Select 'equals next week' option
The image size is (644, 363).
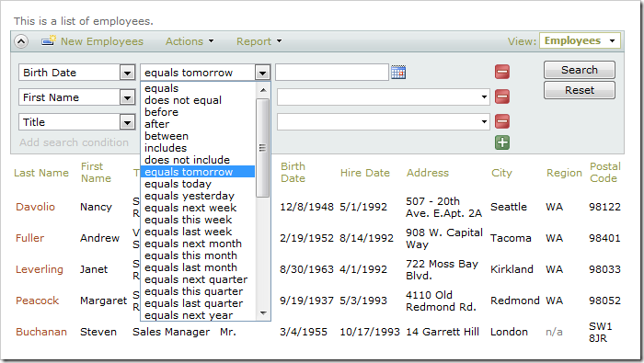click(x=198, y=208)
